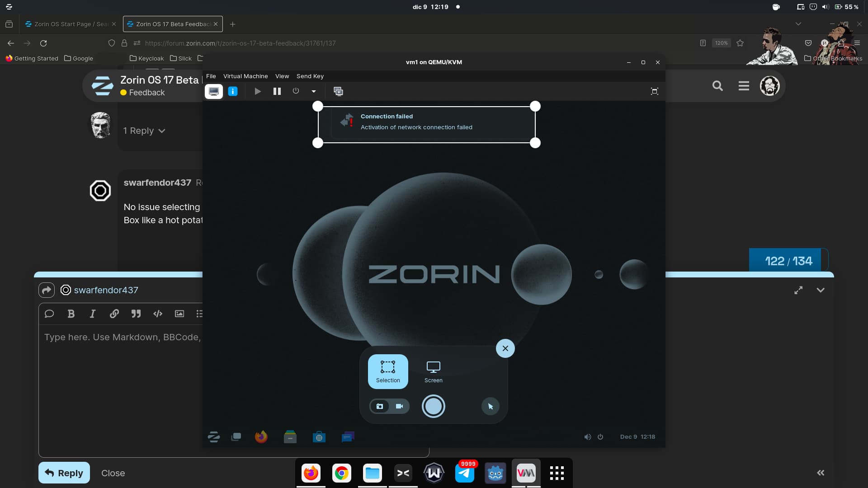Toggle bold formatting in reply editor

71,314
